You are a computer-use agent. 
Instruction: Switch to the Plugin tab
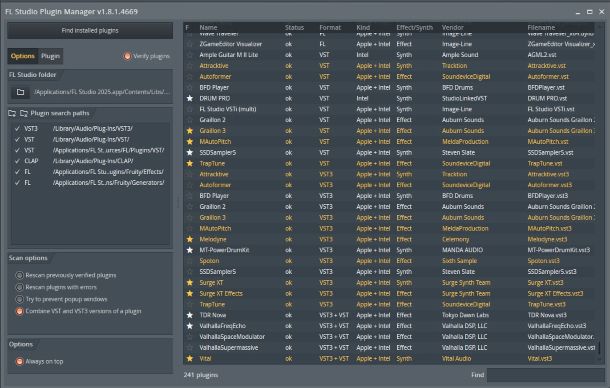click(x=51, y=56)
